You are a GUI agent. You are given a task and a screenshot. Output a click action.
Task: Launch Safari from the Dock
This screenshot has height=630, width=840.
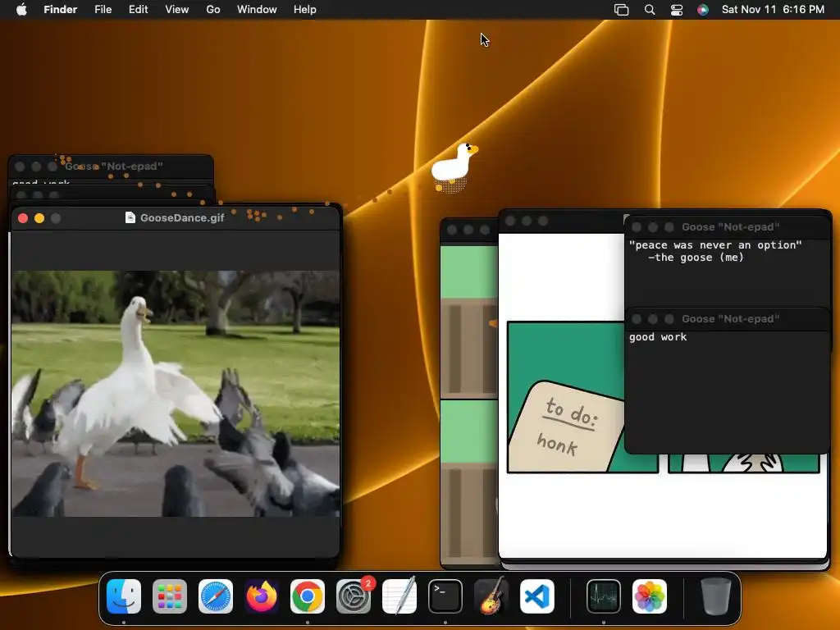[x=216, y=596]
